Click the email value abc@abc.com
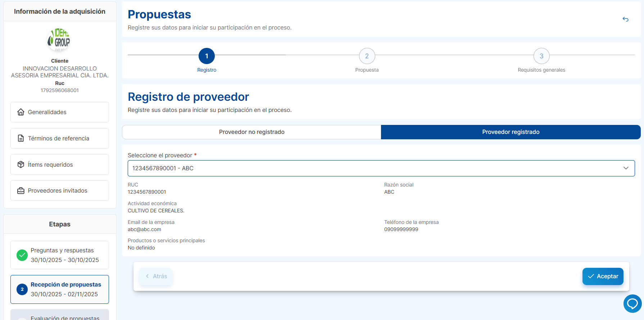Screen dimensions: 644x320 144,229
